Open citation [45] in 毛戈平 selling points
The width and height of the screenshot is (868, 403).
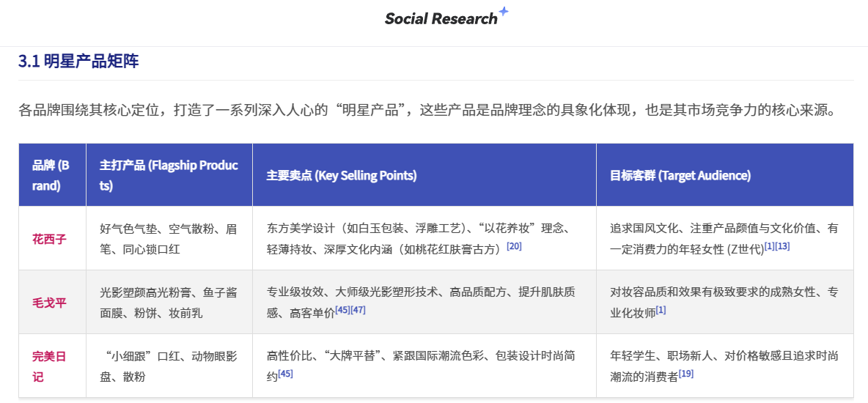pyautogui.click(x=342, y=310)
